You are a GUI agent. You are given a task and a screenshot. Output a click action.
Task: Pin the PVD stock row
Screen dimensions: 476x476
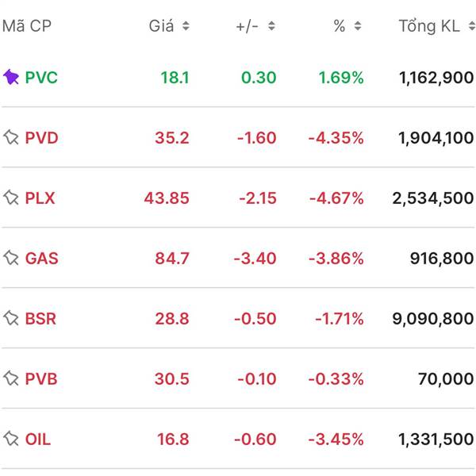tap(11, 137)
